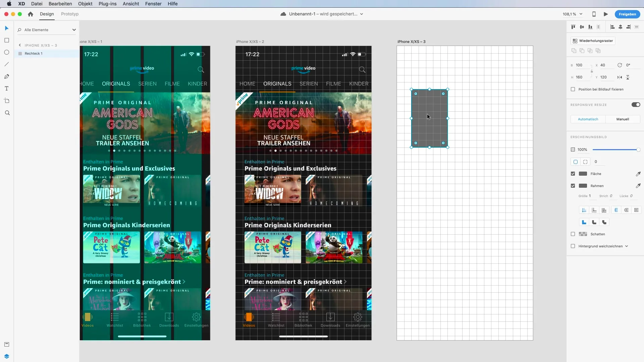Choose round join for stroke corners

594,222
